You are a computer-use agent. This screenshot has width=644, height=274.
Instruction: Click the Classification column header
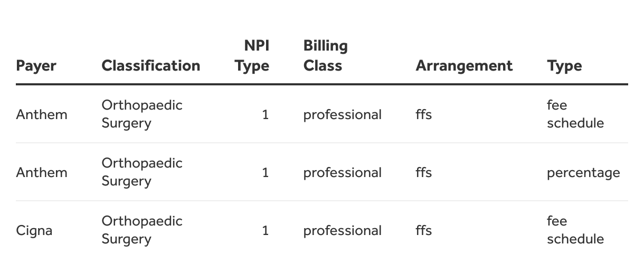point(151,66)
